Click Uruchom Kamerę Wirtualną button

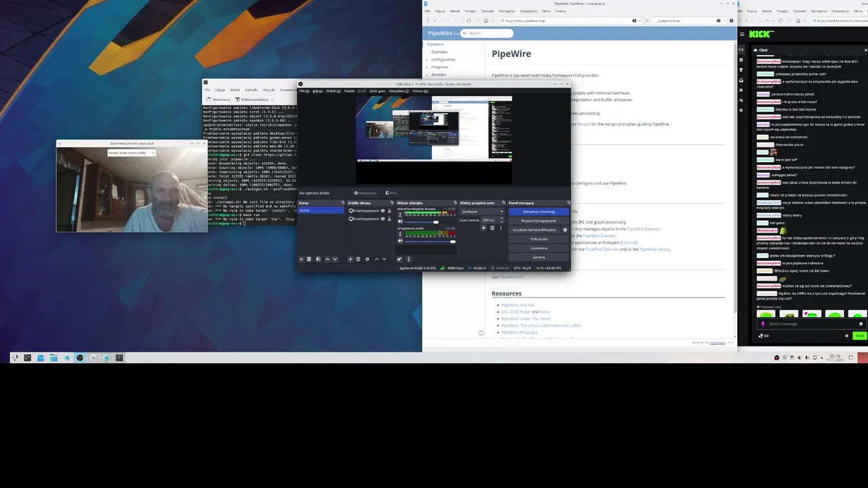pos(534,230)
